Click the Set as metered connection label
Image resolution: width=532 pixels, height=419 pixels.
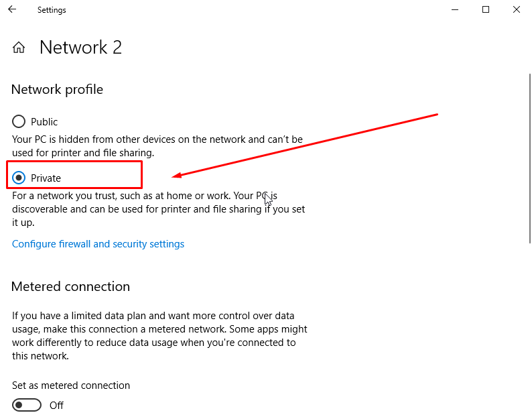[x=71, y=385]
